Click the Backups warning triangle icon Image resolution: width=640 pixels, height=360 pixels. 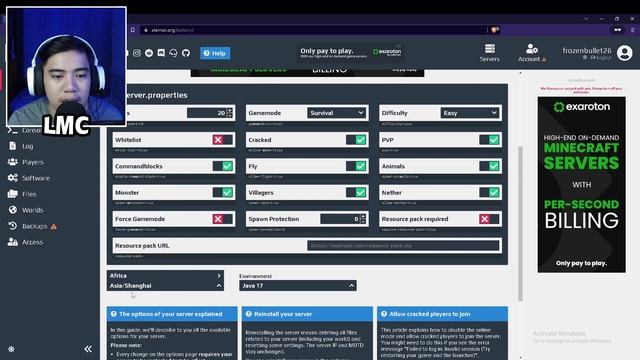[53, 226]
